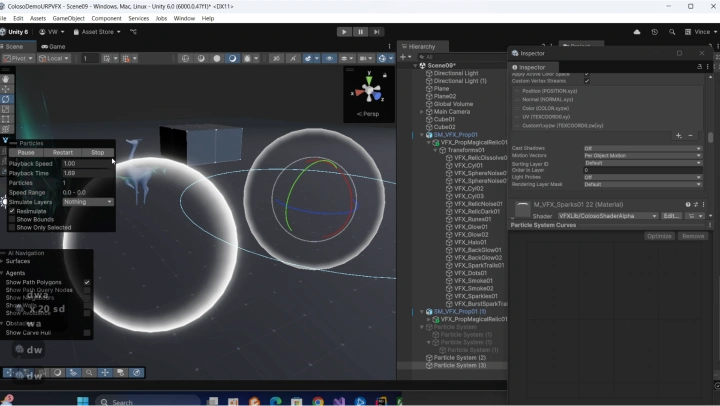Open the material preset sliders icon
Viewport: 720px width, 406px height.
coord(696,204)
